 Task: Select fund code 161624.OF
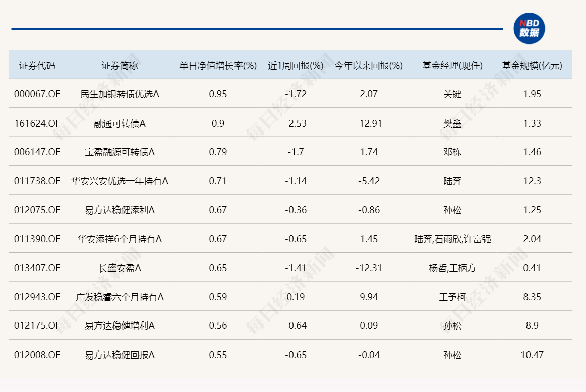coord(37,123)
